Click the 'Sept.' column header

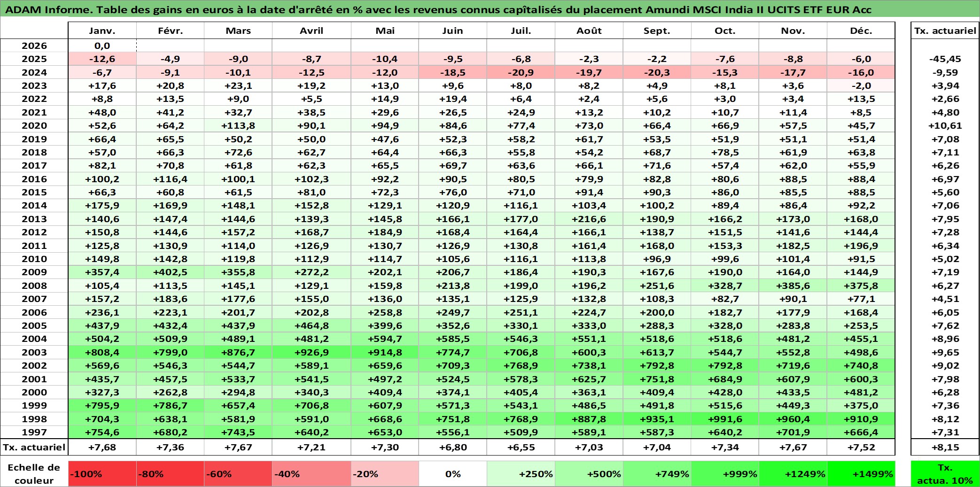click(657, 31)
